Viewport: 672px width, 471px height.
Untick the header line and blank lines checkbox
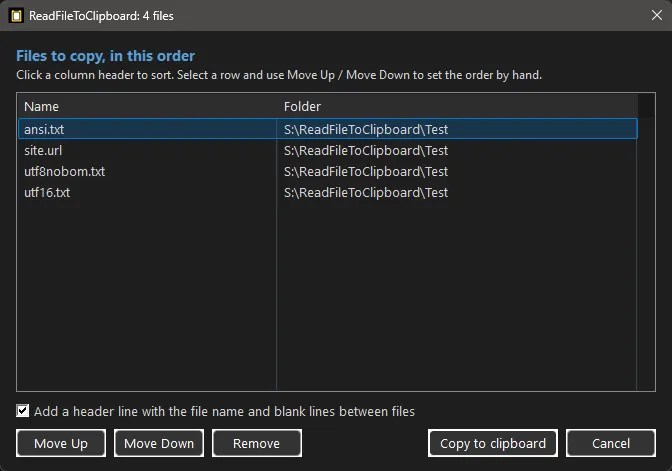[23, 411]
